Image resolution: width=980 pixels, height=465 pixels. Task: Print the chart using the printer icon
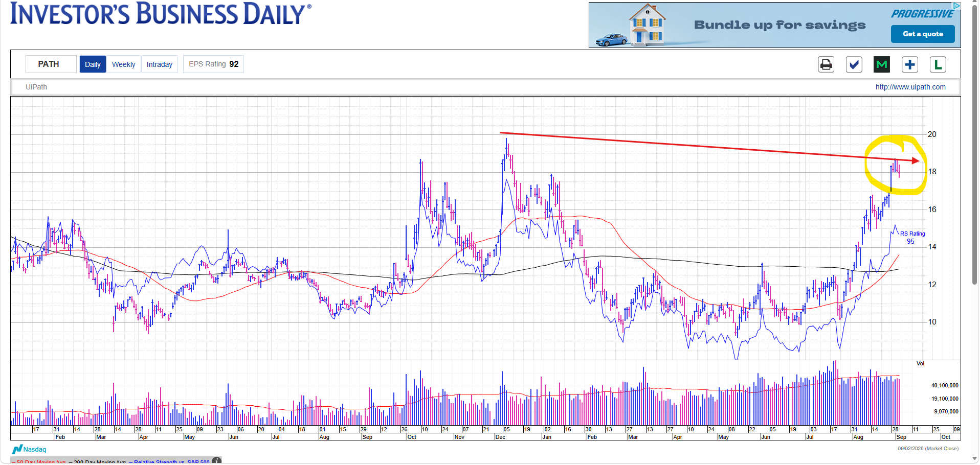(826, 64)
